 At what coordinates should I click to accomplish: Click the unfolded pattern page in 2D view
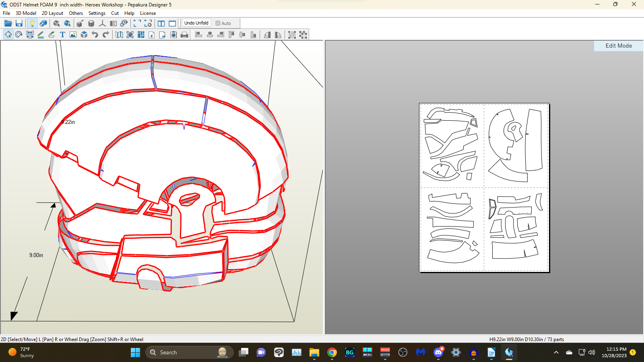[484, 187]
